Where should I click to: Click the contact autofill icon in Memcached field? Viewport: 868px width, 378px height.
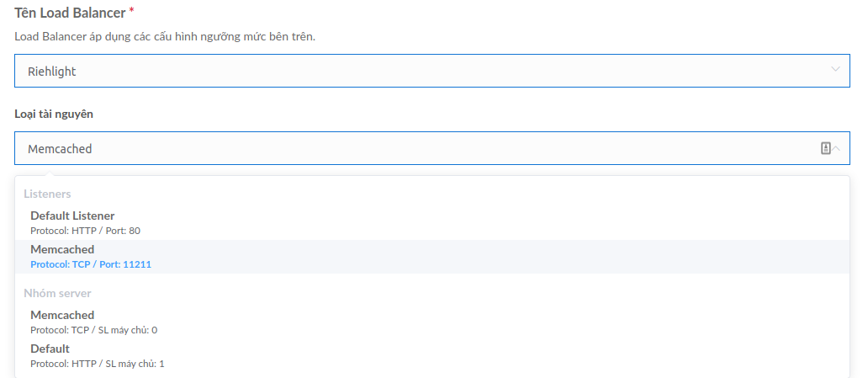point(825,148)
